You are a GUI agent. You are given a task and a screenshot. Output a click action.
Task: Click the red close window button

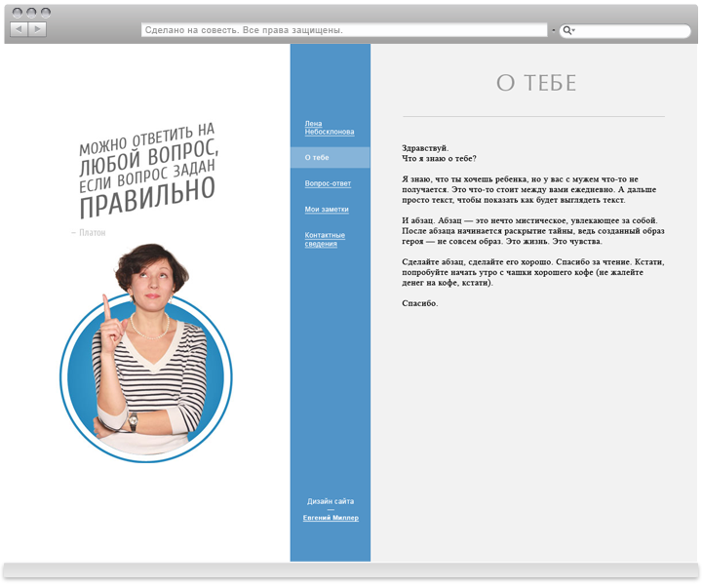click(18, 13)
